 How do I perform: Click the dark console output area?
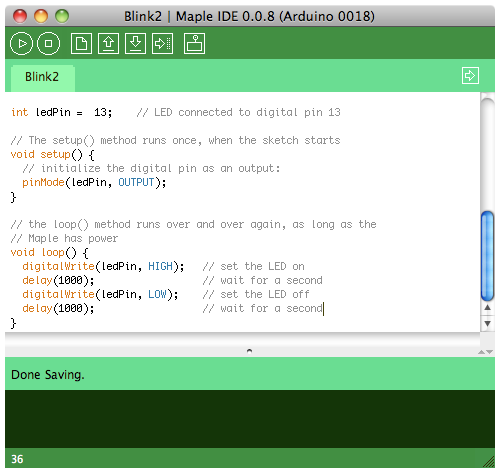pyautogui.click(x=250, y=419)
